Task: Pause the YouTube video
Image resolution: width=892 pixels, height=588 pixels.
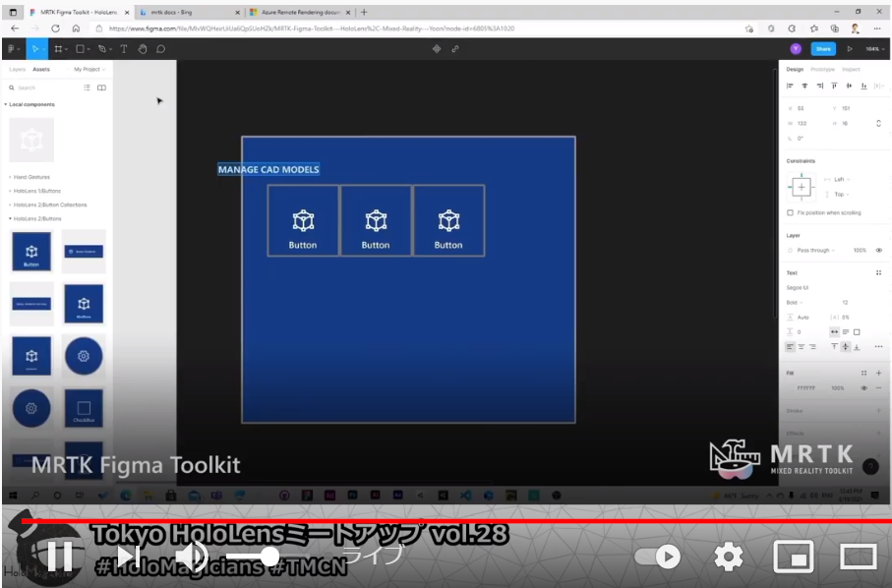Action: click(59, 557)
